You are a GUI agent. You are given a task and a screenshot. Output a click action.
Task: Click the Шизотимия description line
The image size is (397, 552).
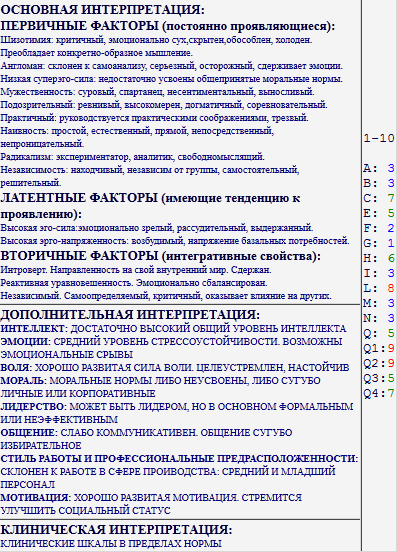tap(156, 40)
